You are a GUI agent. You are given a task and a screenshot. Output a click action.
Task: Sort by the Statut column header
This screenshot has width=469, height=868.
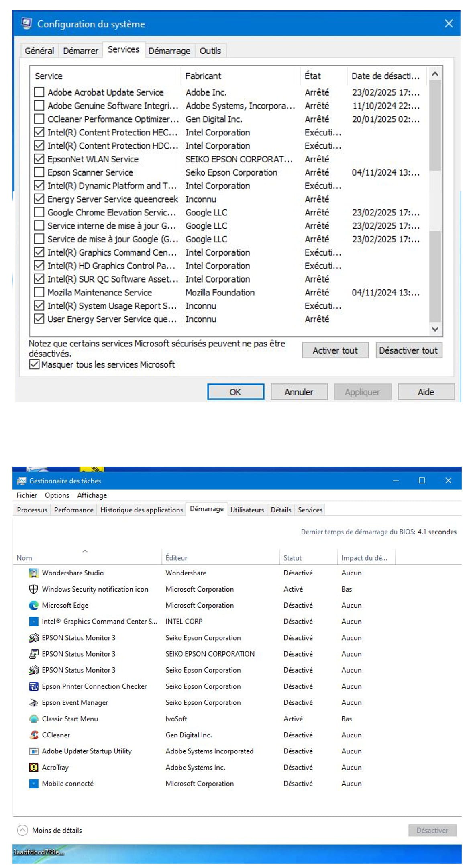click(x=308, y=557)
